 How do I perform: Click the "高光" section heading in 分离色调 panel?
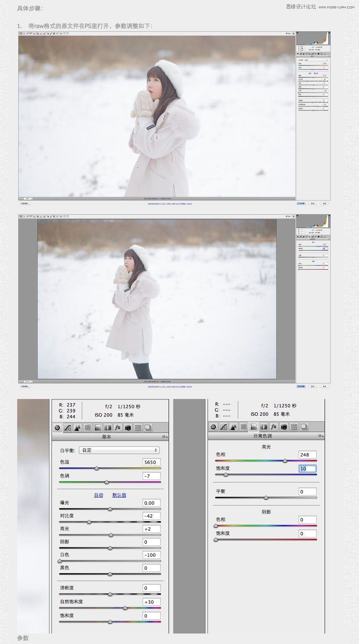(x=266, y=447)
